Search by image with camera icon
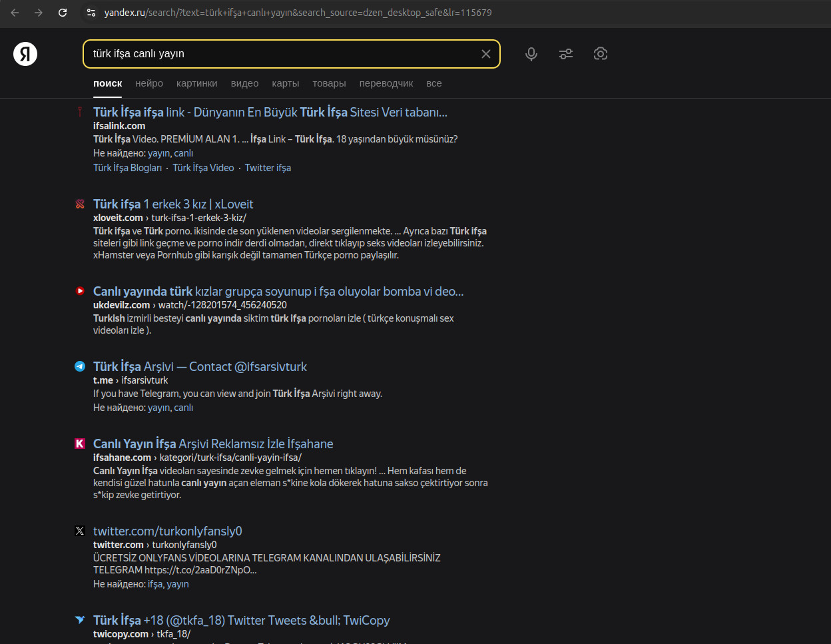This screenshot has width=831, height=644. click(601, 54)
